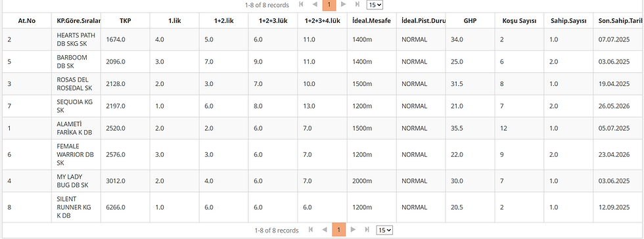Select page 1 in bottom pager
Image resolution: width=644 pixels, height=239 pixels.
(339, 230)
